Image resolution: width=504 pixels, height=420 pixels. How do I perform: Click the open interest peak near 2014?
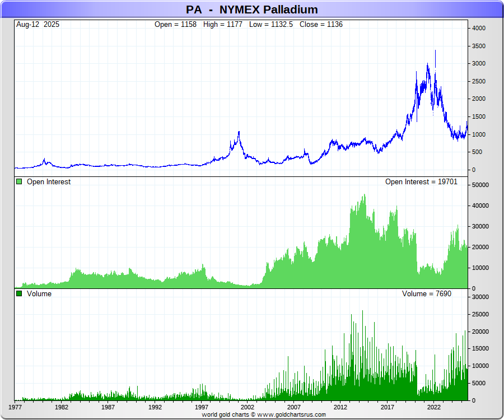click(364, 195)
